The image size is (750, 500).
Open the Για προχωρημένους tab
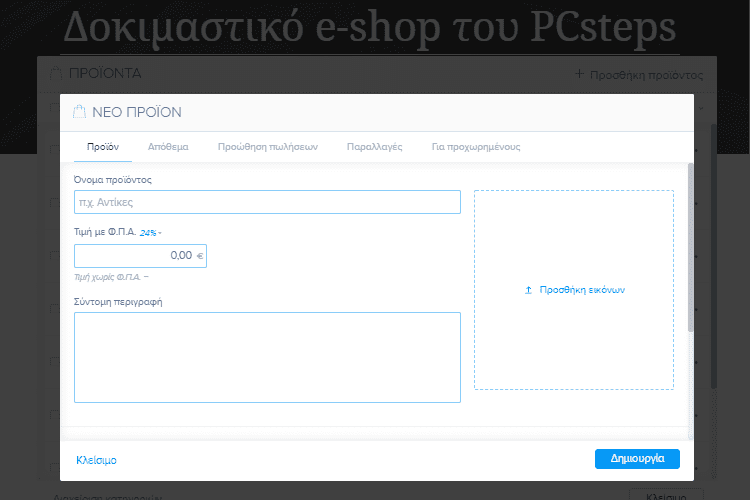click(476, 147)
